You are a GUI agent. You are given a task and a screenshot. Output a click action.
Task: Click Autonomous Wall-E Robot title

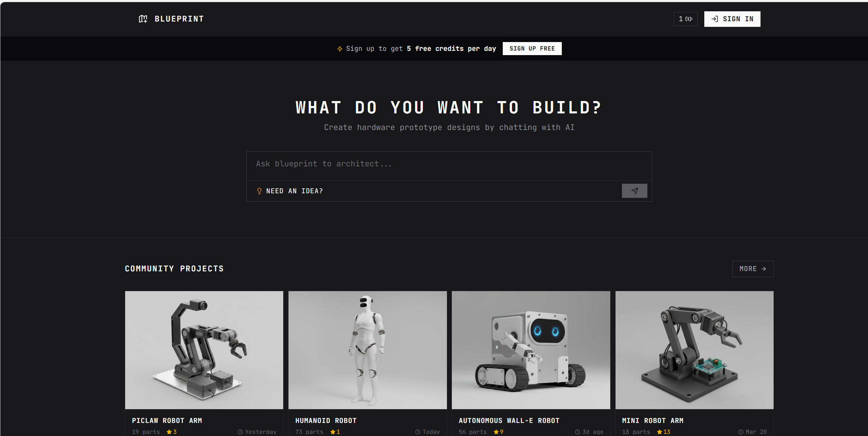point(509,420)
